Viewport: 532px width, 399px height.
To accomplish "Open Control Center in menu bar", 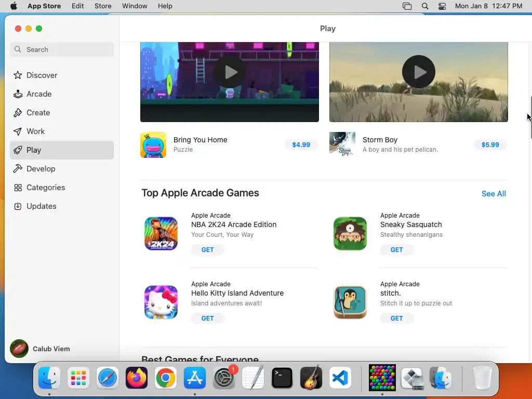I will tap(442, 6).
